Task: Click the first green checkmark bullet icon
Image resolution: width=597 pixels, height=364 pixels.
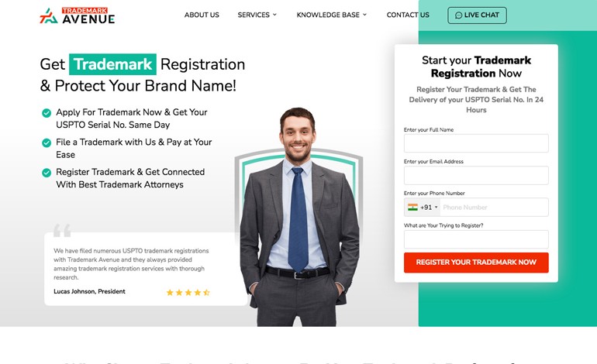Action: (x=47, y=113)
